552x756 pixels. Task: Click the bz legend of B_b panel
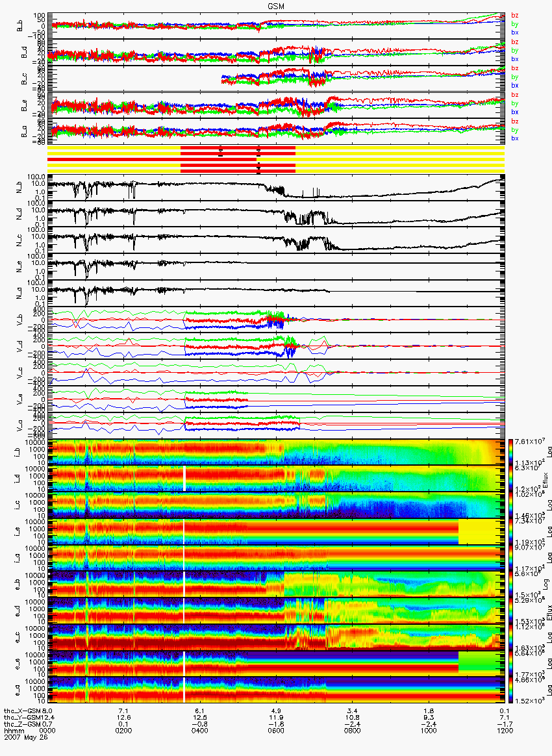(x=515, y=16)
